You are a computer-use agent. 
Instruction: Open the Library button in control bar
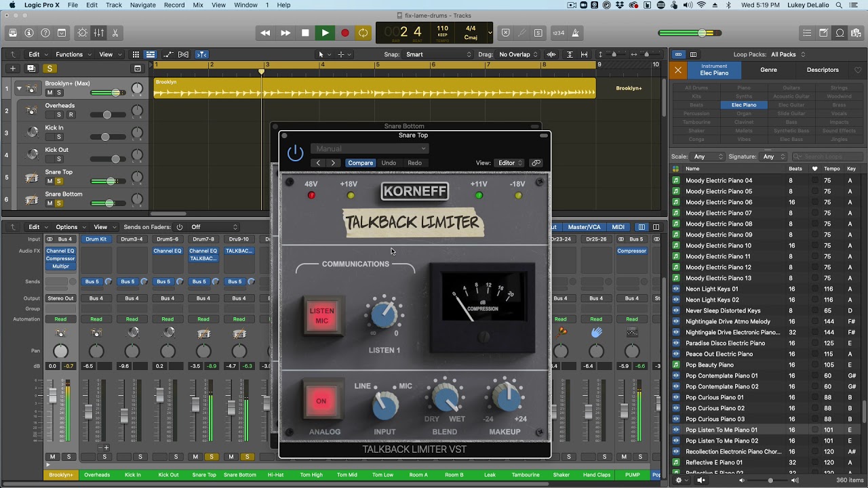[x=13, y=33]
